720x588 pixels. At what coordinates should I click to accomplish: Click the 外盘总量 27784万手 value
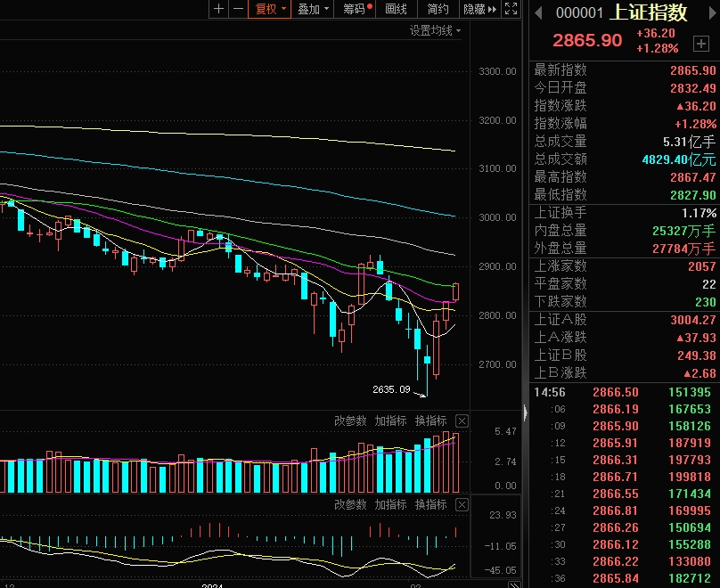click(x=683, y=249)
